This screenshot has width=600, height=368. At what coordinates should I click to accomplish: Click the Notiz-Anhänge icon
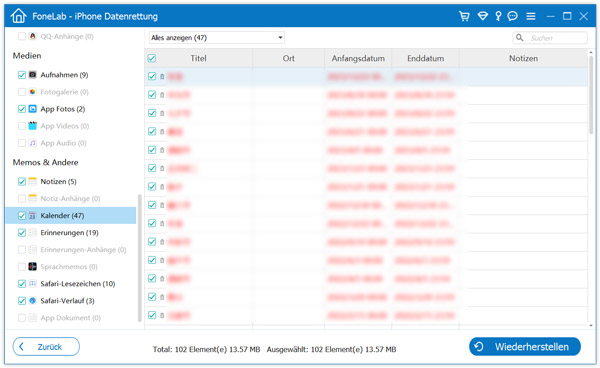point(33,199)
